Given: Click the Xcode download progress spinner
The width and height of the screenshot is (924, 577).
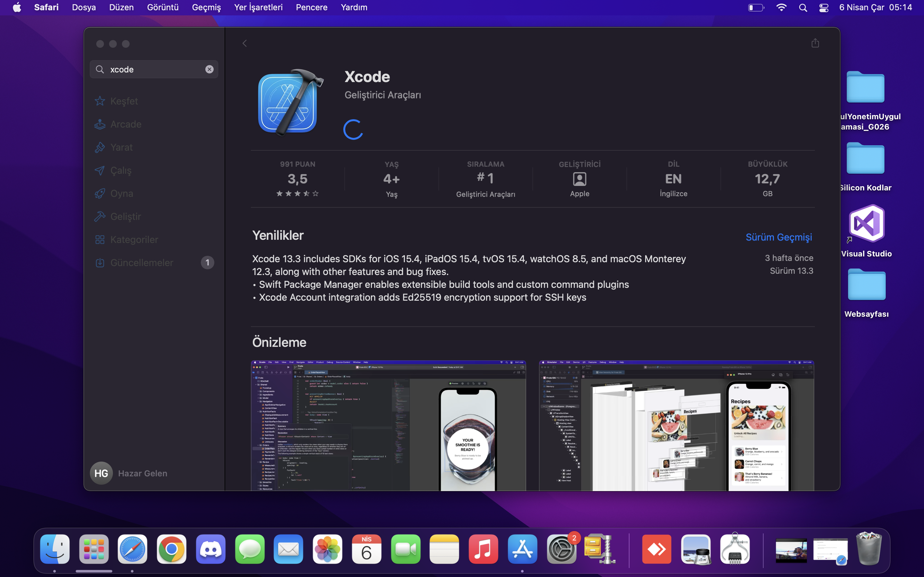Looking at the screenshot, I should pos(353,130).
